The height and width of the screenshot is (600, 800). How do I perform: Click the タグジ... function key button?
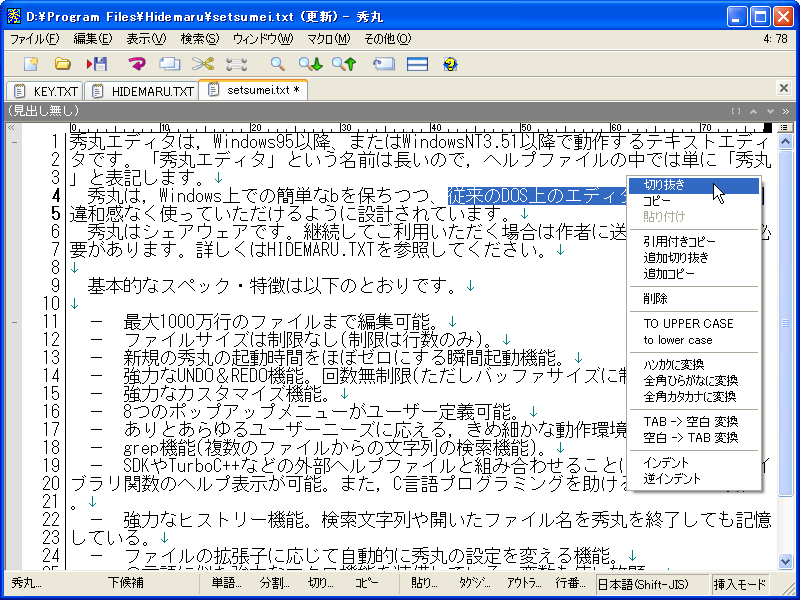pos(474,583)
